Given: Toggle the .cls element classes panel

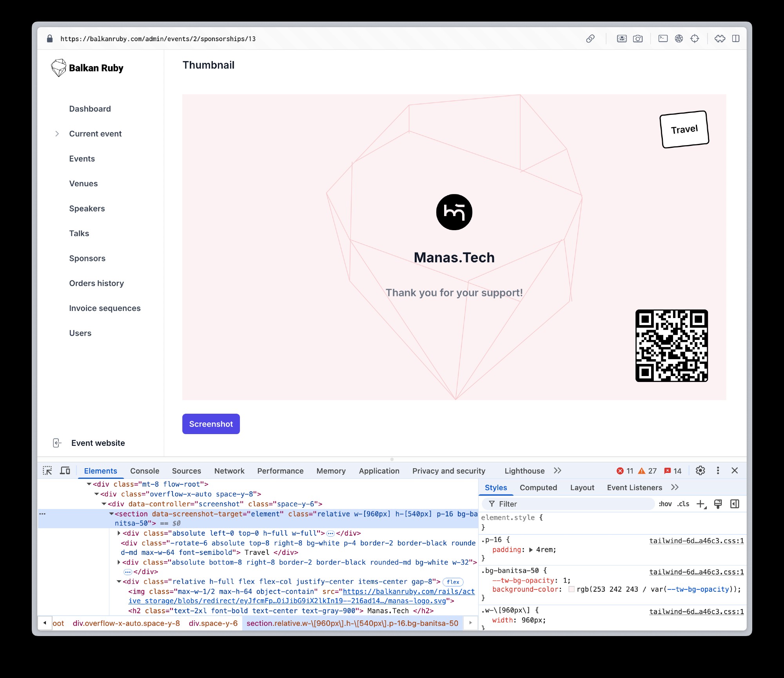Looking at the screenshot, I should pos(683,504).
